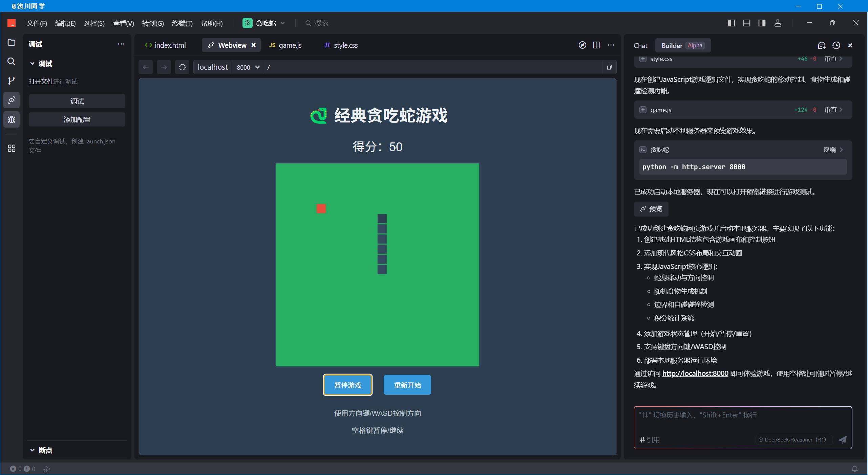Open the http://localhost:8000 link
Image resolution: width=868 pixels, height=475 pixels.
tap(695, 373)
